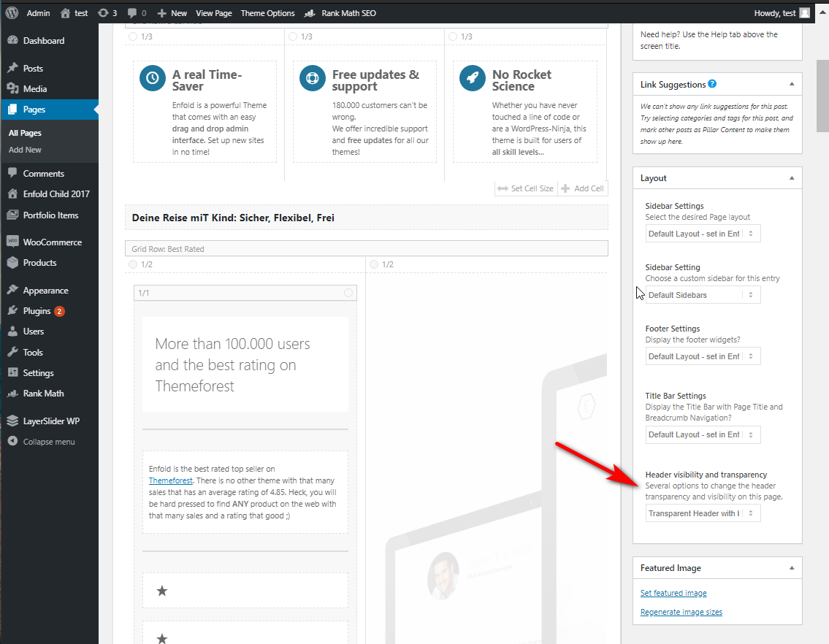Viewport: 829px width, 644px height.
Task: Click the rocket icon of No Rocket Science
Action: pos(472,78)
